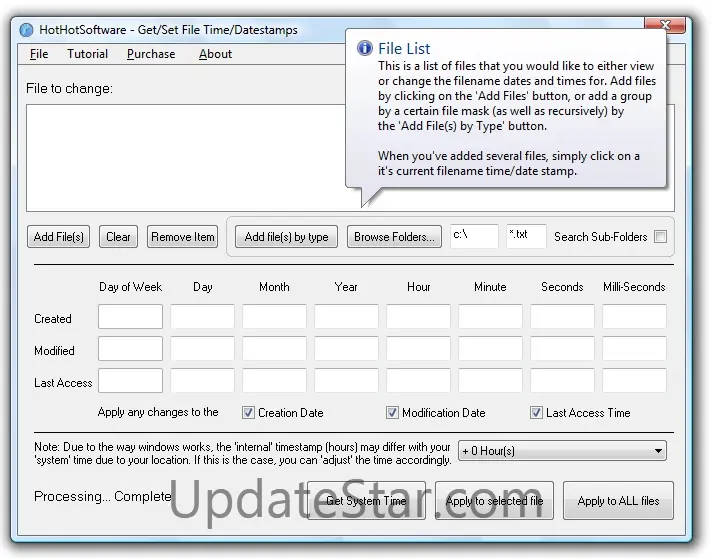Viewport: 712px width, 558px height.
Task: Click the Last Access Month field
Action: [274, 380]
